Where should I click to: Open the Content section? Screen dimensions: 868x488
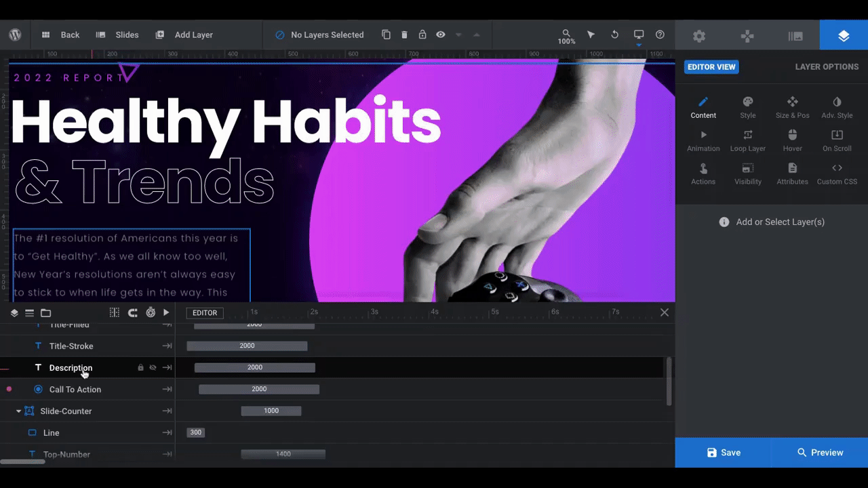point(703,108)
